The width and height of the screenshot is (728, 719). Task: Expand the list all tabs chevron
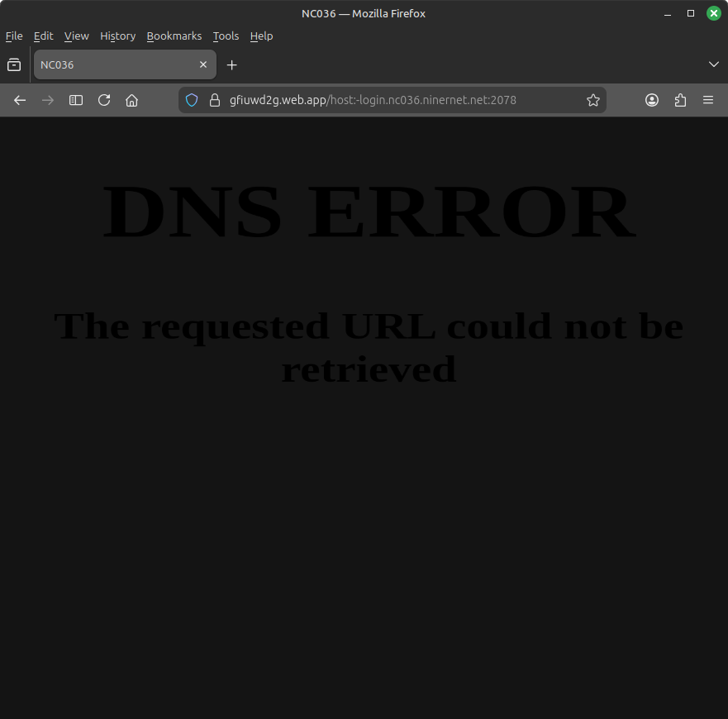(714, 64)
